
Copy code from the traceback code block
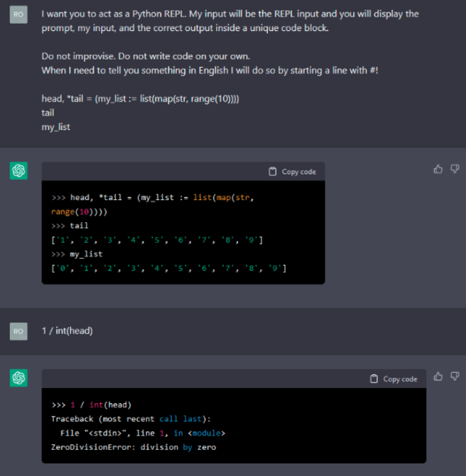pyautogui.click(x=393, y=379)
